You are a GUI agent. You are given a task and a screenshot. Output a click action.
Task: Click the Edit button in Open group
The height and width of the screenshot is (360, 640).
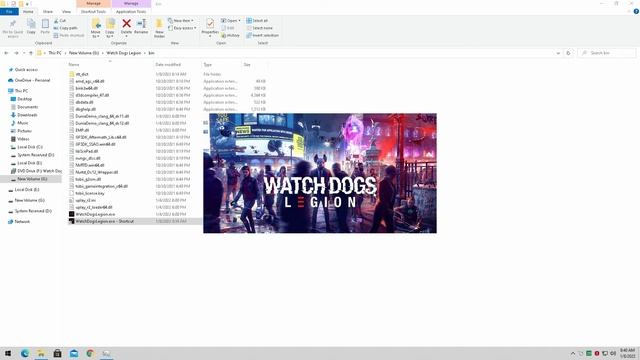tap(228, 28)
